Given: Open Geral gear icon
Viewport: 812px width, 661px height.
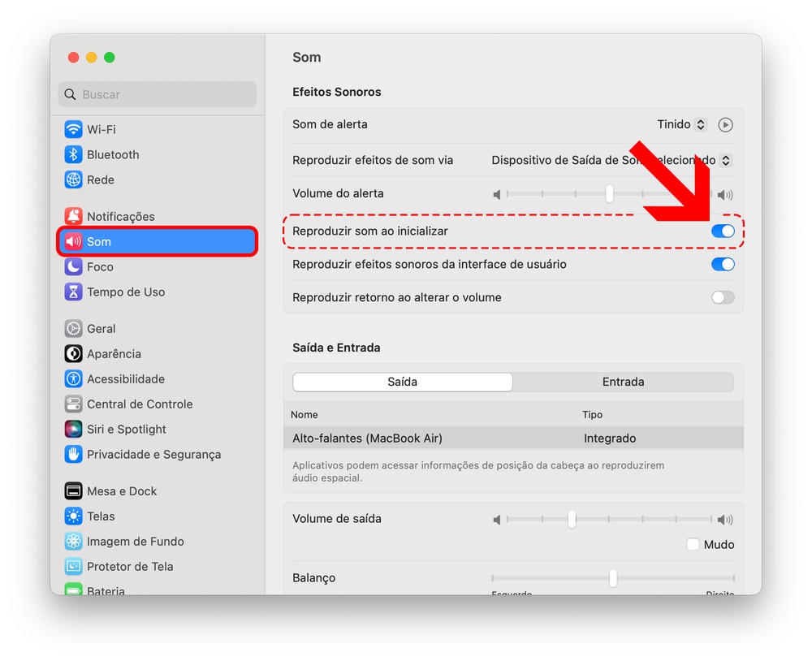Looking at the screenshot, I should click(x=73, y=328).
